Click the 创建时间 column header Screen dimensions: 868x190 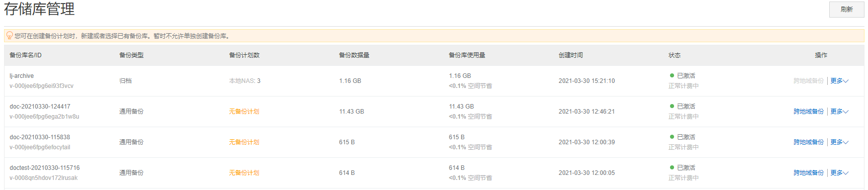click(x=571, y=55)
